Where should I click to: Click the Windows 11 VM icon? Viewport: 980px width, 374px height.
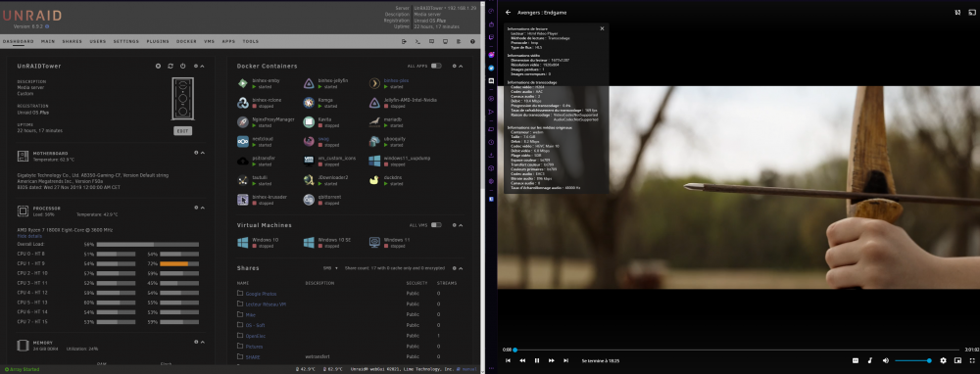[x=374, y=242]
